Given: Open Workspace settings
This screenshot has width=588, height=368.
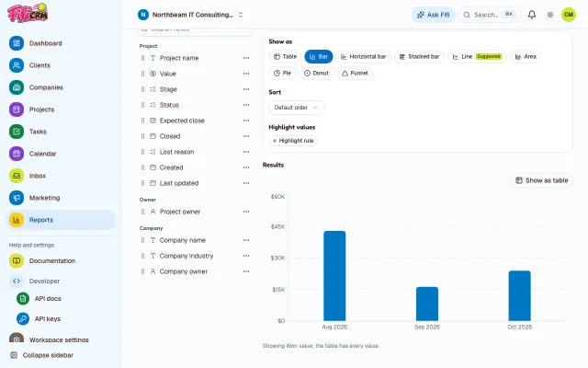Looking at the screenshot, I should coord(60,339).
